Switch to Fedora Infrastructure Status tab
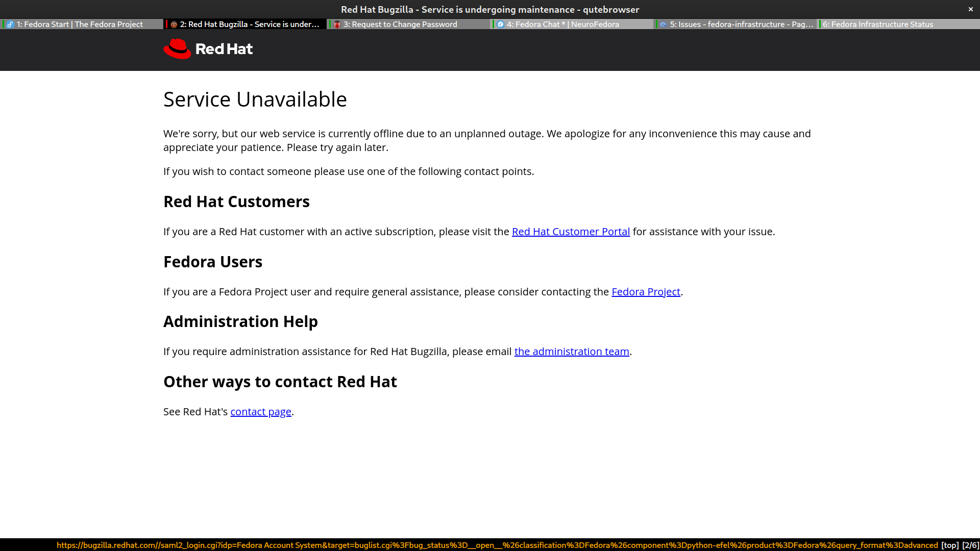 click(898, 24)
